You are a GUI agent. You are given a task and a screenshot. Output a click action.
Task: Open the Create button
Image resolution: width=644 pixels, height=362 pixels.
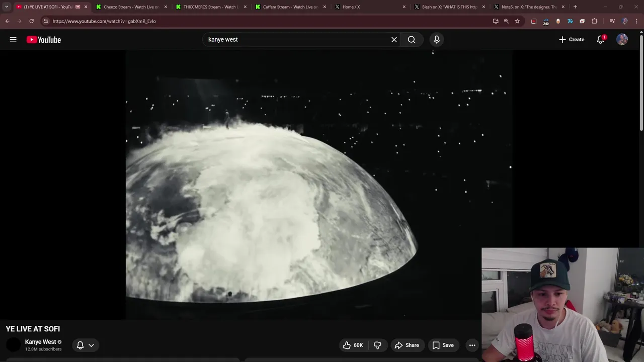[x=572, y=40]
